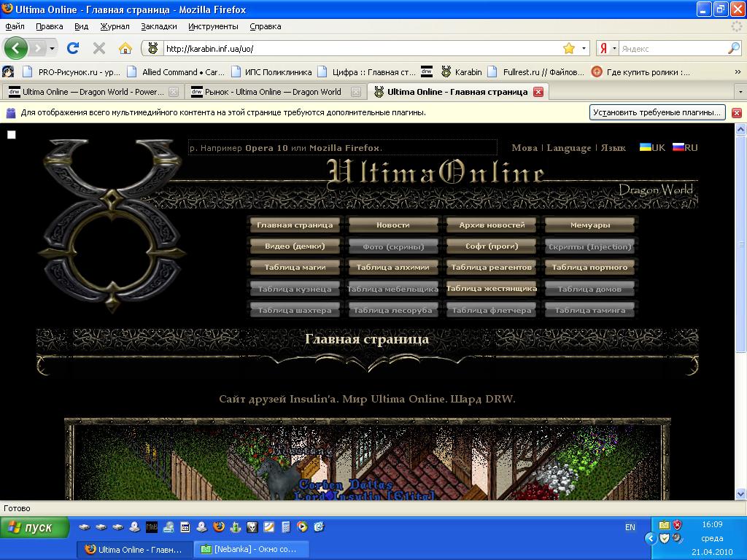Switch to the Рынок Ultima Online tab
Screen dimensions: 747x560
click(x=275, y=92)
